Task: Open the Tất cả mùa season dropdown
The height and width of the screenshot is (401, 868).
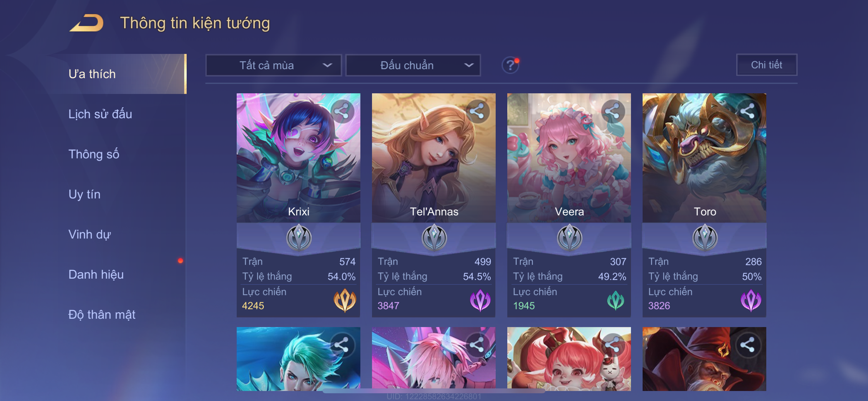Action: click(x=273, y=65)
